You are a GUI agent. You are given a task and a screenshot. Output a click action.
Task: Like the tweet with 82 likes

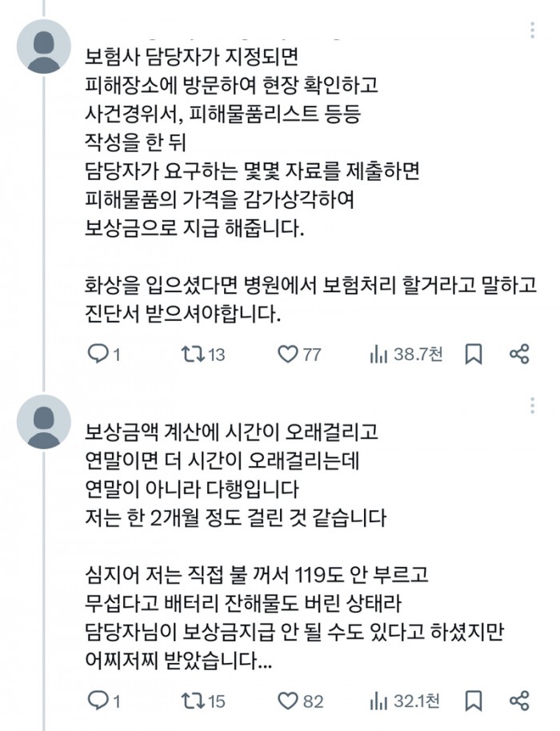coord(301,701)
